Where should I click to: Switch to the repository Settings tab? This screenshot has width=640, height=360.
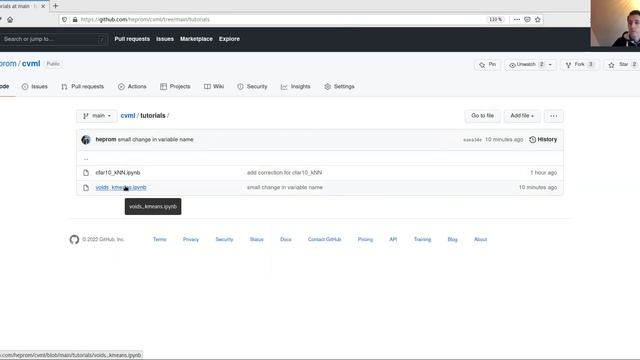(339, 87)
